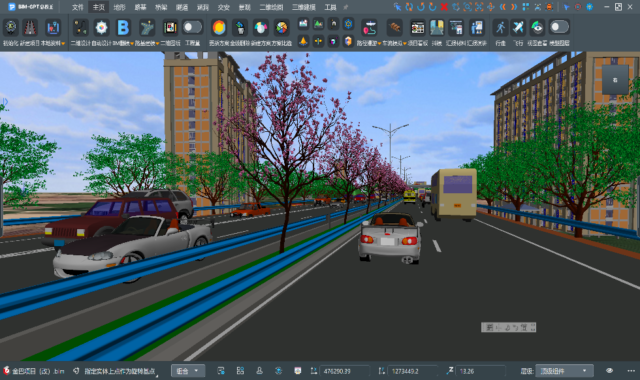Toggle the model layer switch
The image size is (640, 380).
(x=559, y=27)
